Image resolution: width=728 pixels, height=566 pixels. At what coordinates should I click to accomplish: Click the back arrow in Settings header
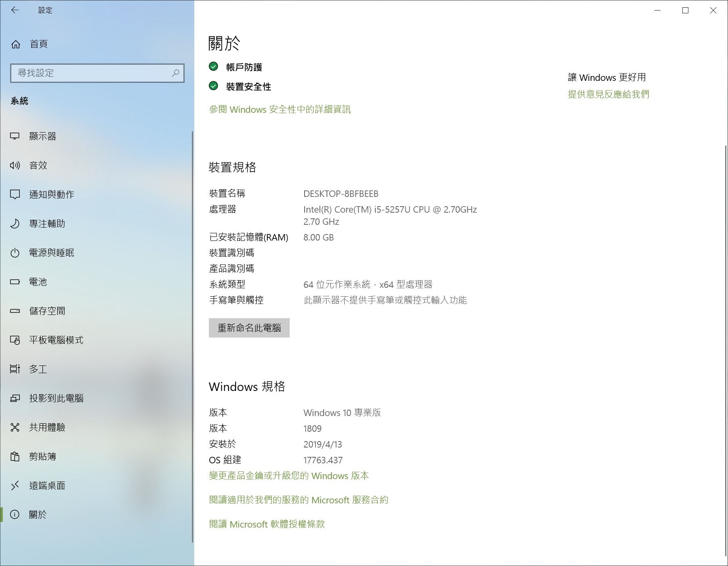pos(15,10)
